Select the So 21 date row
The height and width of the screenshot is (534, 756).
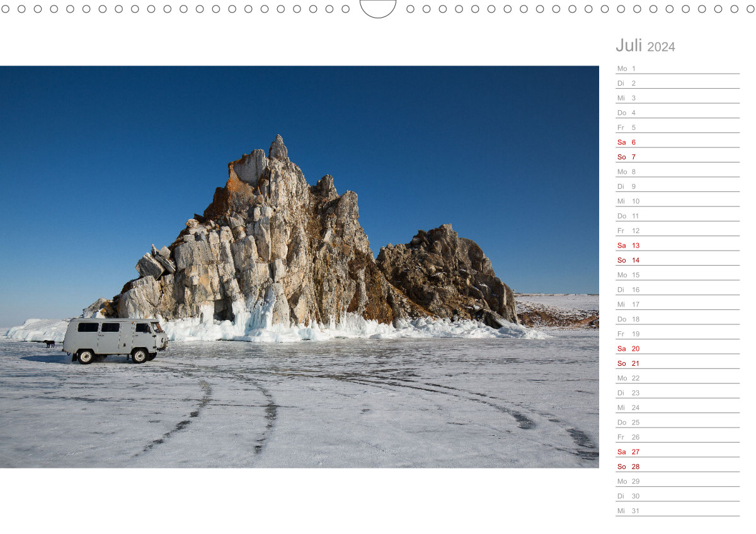pos(677,362)
